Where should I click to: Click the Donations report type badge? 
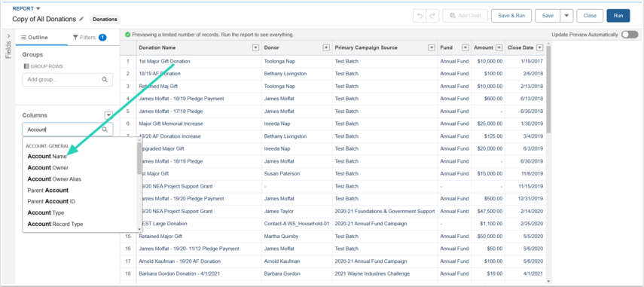(x=105, y=20)
